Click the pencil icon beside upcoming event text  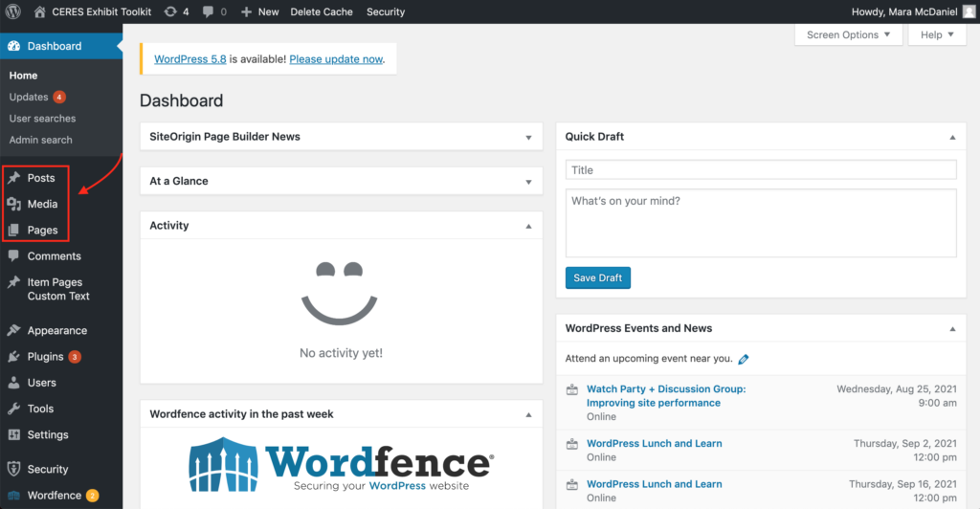(744, 360)
